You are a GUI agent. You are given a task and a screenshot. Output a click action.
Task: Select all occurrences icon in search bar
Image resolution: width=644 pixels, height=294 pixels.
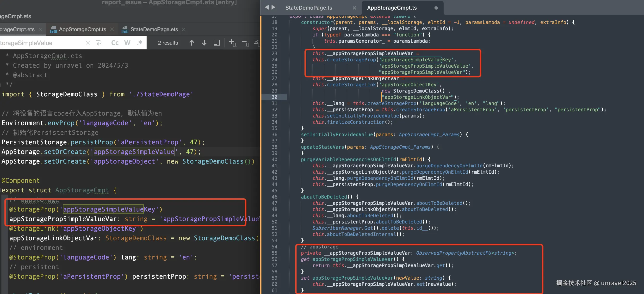click(256, 43)
